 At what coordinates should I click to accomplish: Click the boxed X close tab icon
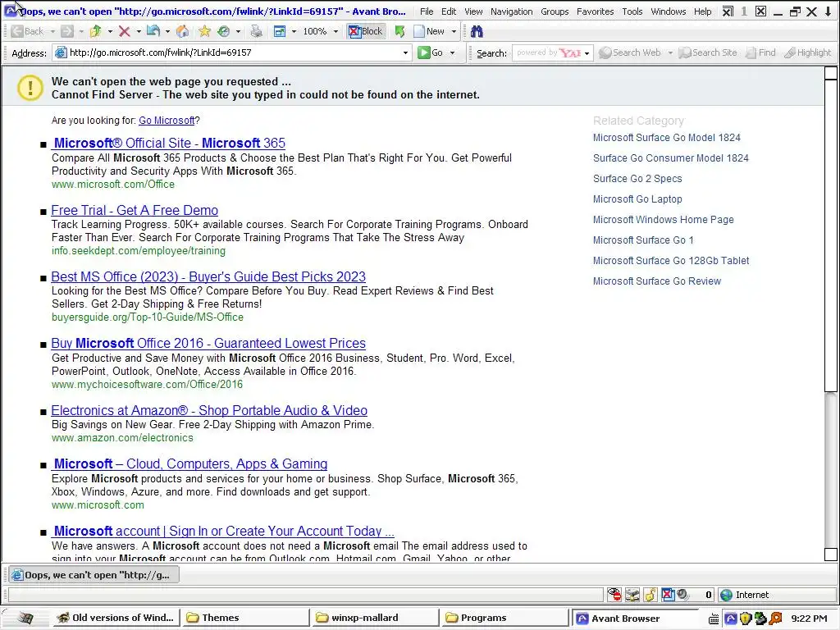tap(760, 11)
